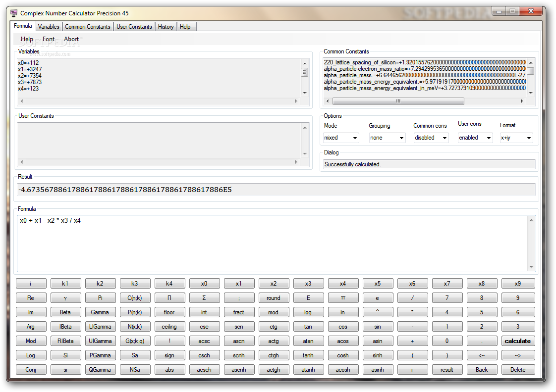The width and height of the screenshot is (556, 392).
Task: Click the Re real-part button
Action: [31, 298]
